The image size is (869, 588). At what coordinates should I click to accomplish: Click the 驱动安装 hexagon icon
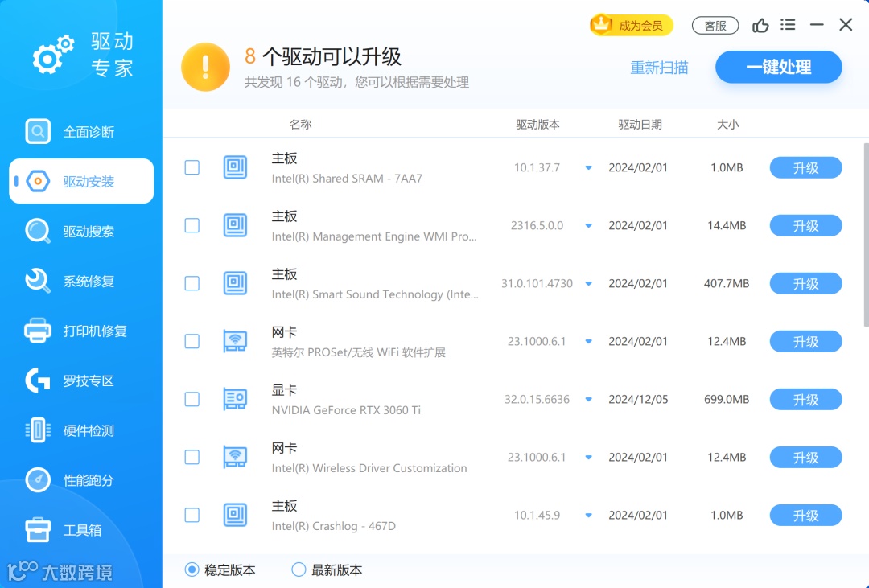point(38,181)
